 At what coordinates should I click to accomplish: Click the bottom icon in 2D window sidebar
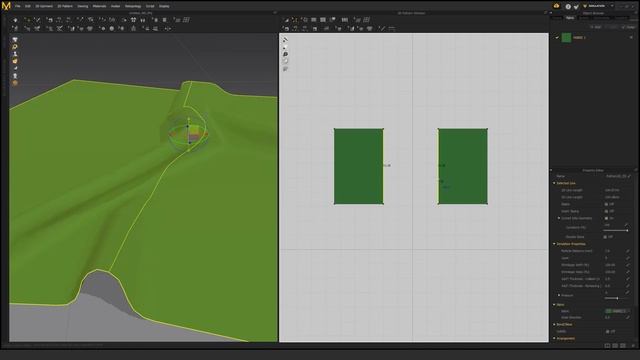285,69
